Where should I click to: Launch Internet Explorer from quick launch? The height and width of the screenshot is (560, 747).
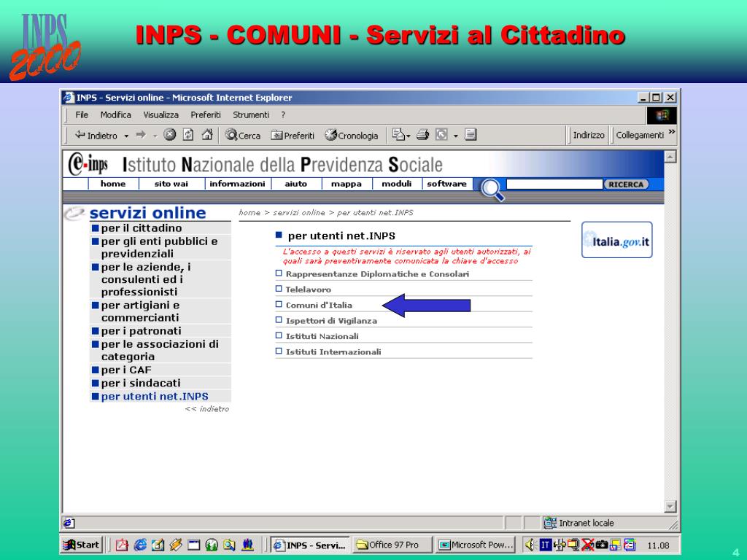[140, 545]
